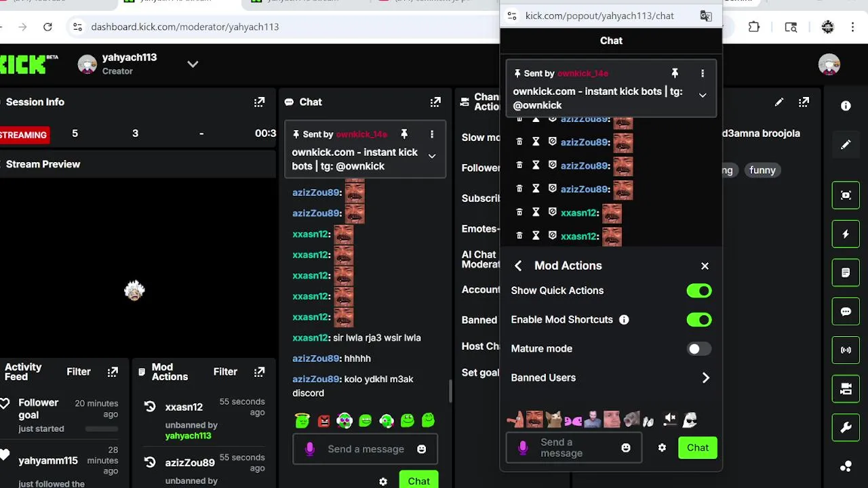Open the Banned entry in Channel Actions

[x=479, y=320]
